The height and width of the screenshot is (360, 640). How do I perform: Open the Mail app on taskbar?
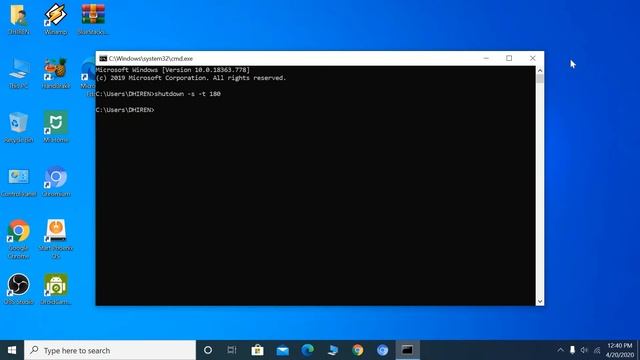282,350
